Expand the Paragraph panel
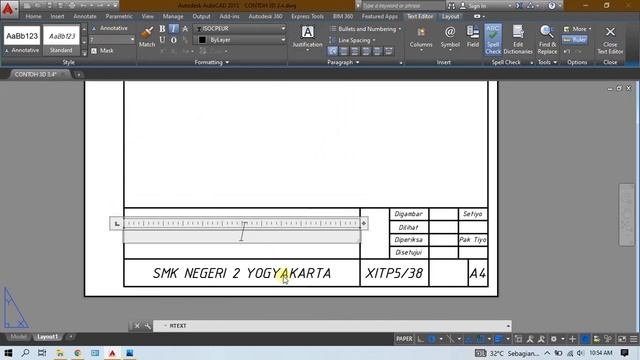The image size is (640, 360). [343, 62]
